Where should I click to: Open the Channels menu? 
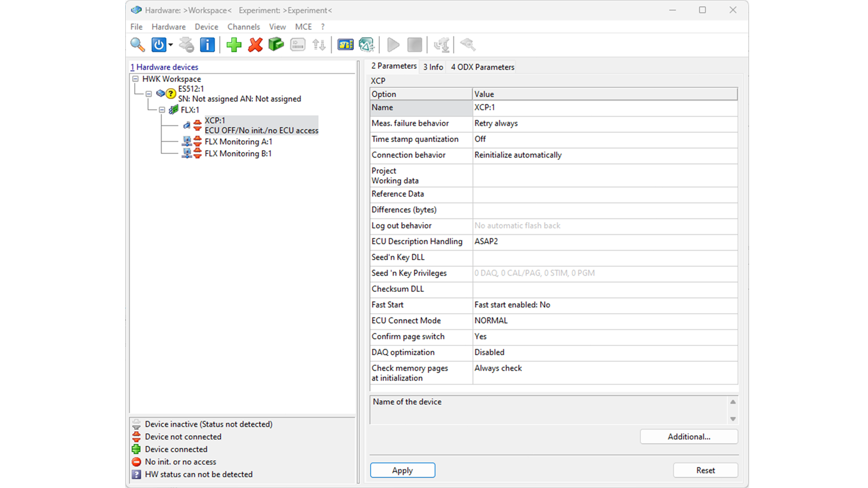[x=243, y=27]
